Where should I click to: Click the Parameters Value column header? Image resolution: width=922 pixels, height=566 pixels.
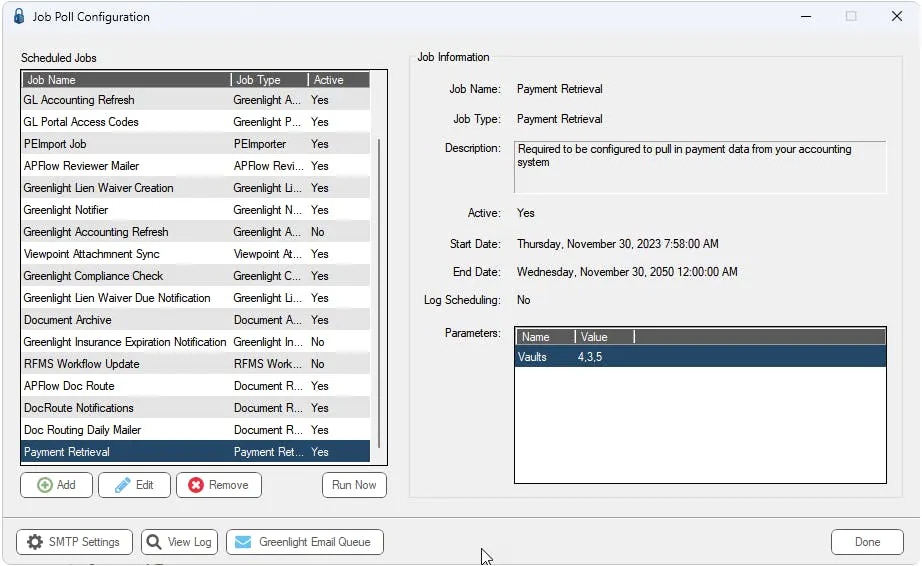click(604, 337)
